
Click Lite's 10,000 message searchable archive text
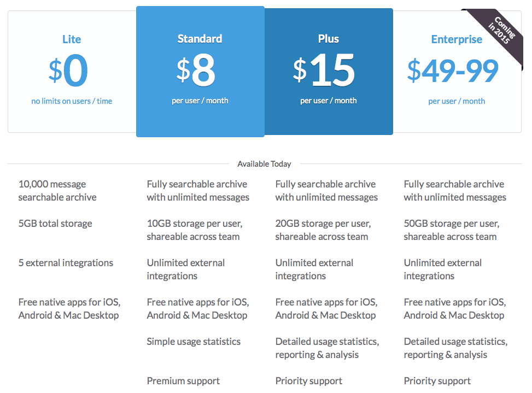pos(57,191)
